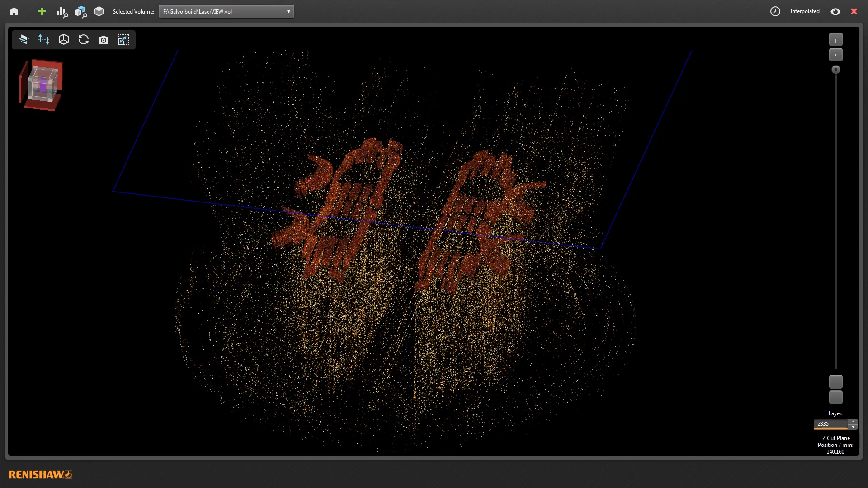
Task: Go to the Home screen
Action: pyautogui.click(x=14, y=12)
